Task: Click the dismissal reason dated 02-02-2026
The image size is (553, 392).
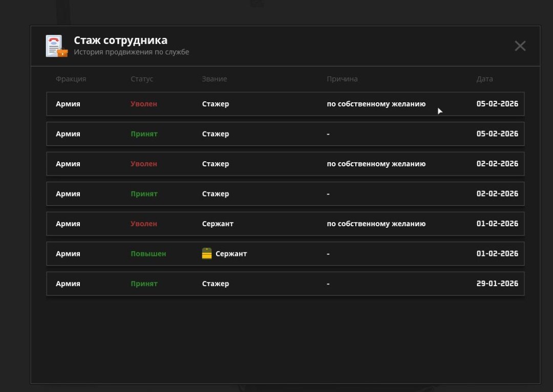Action: click(x=376, y=164)
